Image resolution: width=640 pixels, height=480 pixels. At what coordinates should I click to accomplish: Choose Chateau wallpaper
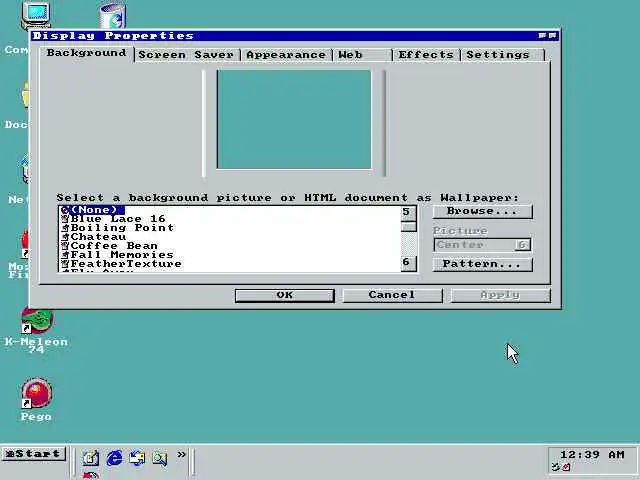tap(94, 237)
